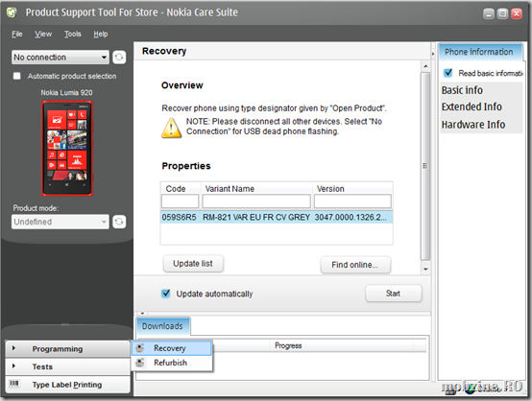The height and width of the screenshot is (401, 532).
Task: Click the Variant Name filter field
Action: tap(256, 201)
